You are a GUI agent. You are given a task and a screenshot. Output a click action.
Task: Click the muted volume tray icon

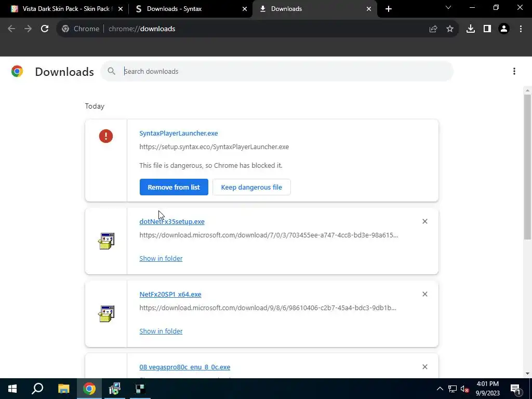[465, 389]
